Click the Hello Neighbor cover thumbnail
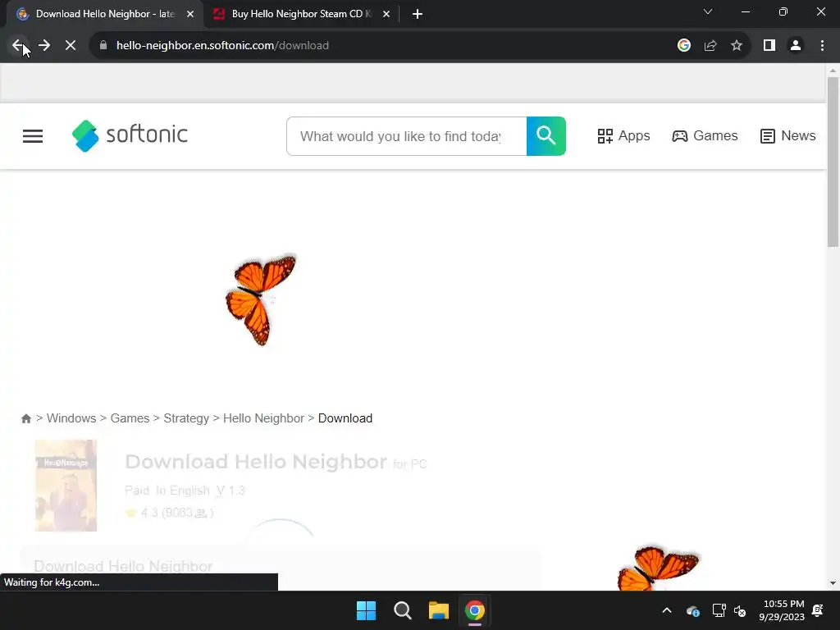 tap(66, 486)
